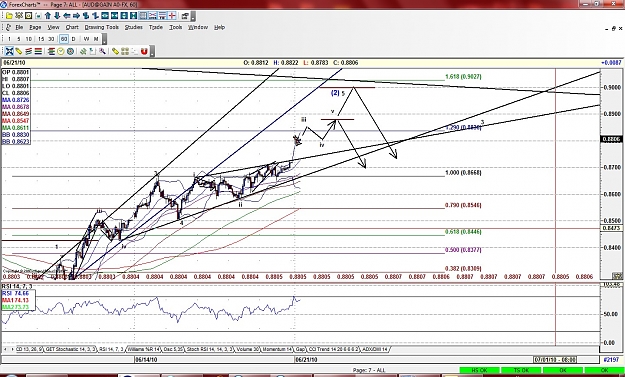The height and width of the screenshot is (377, 625).
Task: Click the magnifier zoom icon
Action: click(102, 51)
